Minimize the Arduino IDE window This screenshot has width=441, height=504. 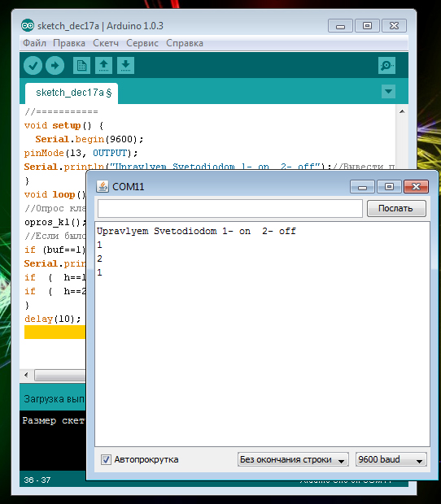click(x=340, y=26)
